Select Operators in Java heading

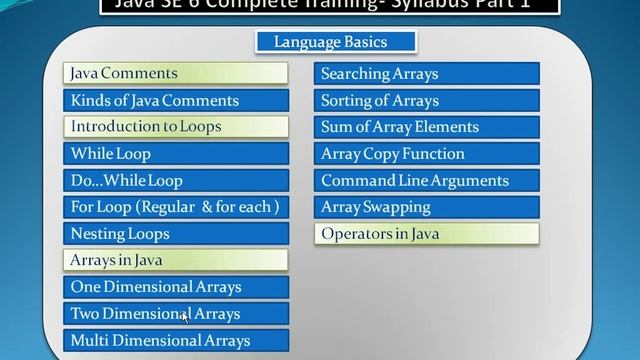pyautogui.click(x=427, y=233)
